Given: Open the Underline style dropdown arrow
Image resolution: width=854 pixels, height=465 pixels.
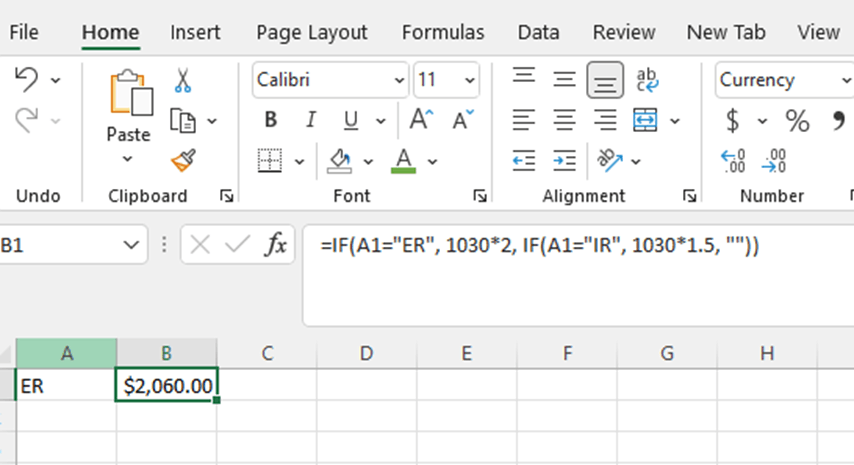Looking at the screenshot, I should [381, 121].
